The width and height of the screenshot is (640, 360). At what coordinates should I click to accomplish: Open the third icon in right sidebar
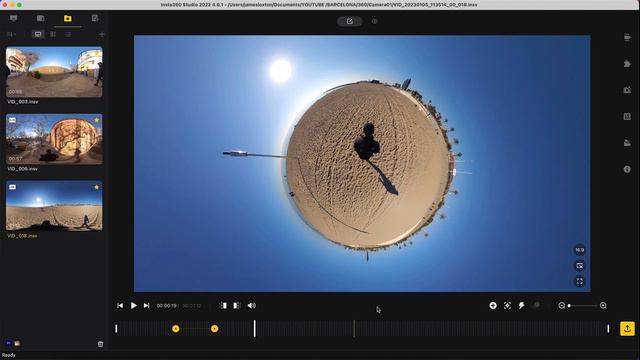627,90
